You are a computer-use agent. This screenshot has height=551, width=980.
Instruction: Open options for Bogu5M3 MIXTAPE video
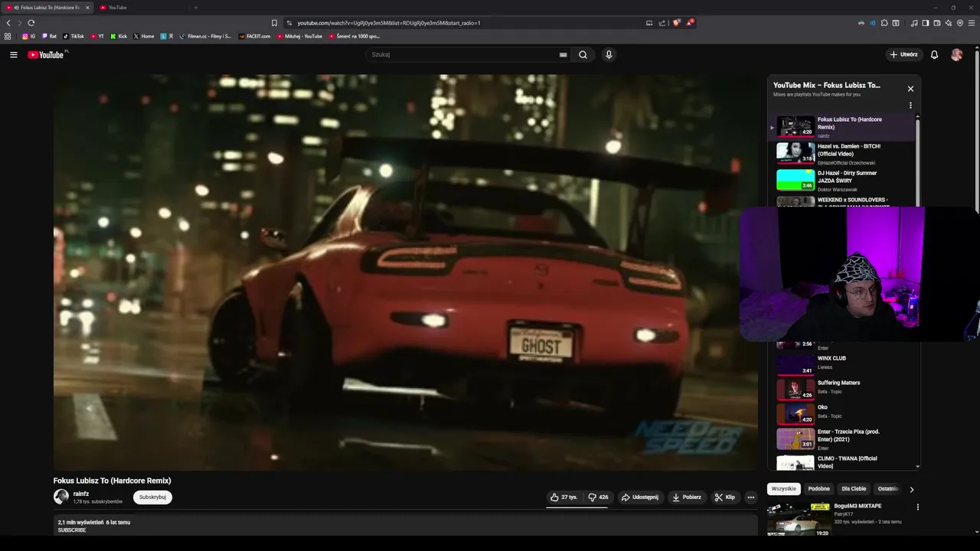917,507
